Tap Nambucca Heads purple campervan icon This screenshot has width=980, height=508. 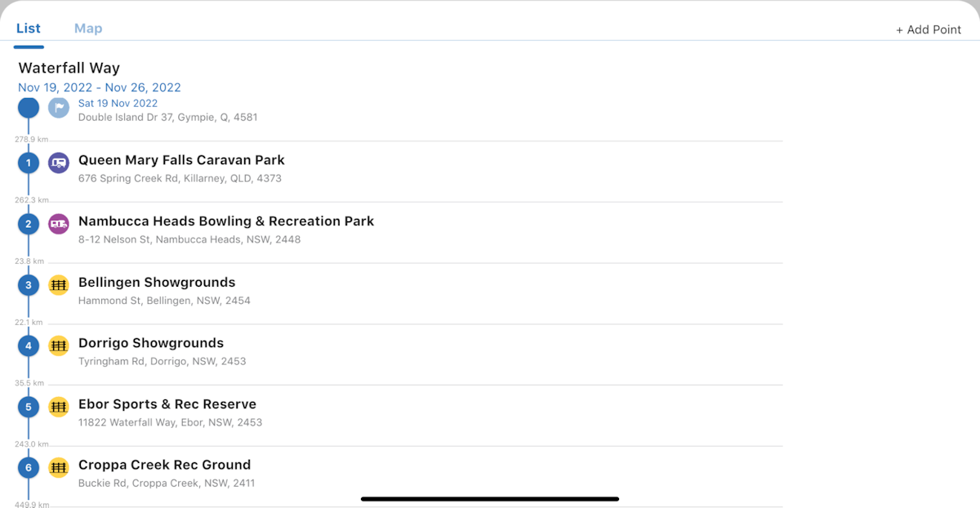[x=59, y=224]
